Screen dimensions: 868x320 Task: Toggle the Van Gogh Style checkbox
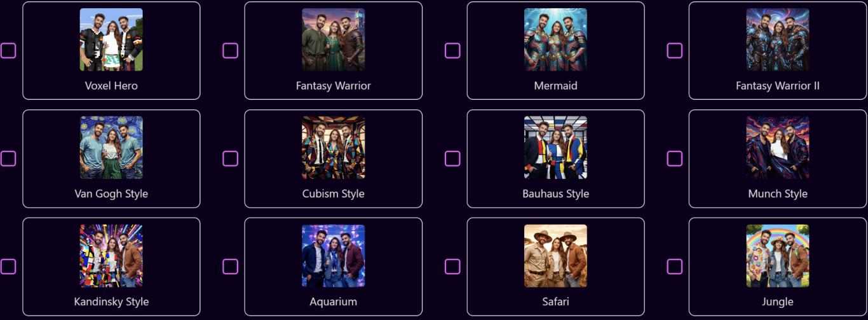(x=8, y=158)
